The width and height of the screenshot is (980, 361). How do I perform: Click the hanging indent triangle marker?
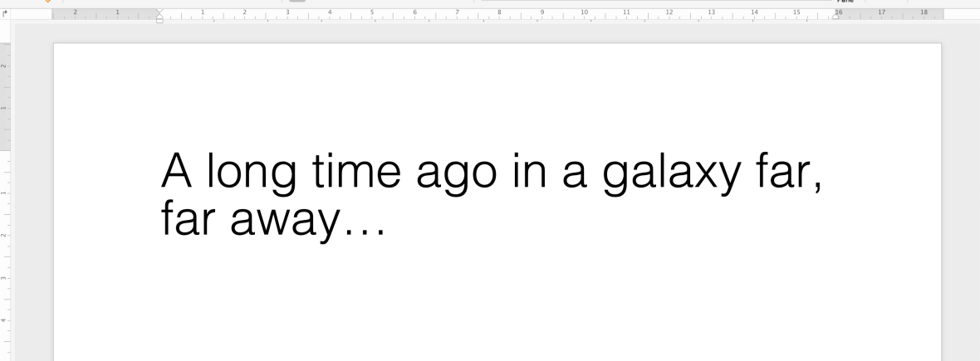[159, 16]
